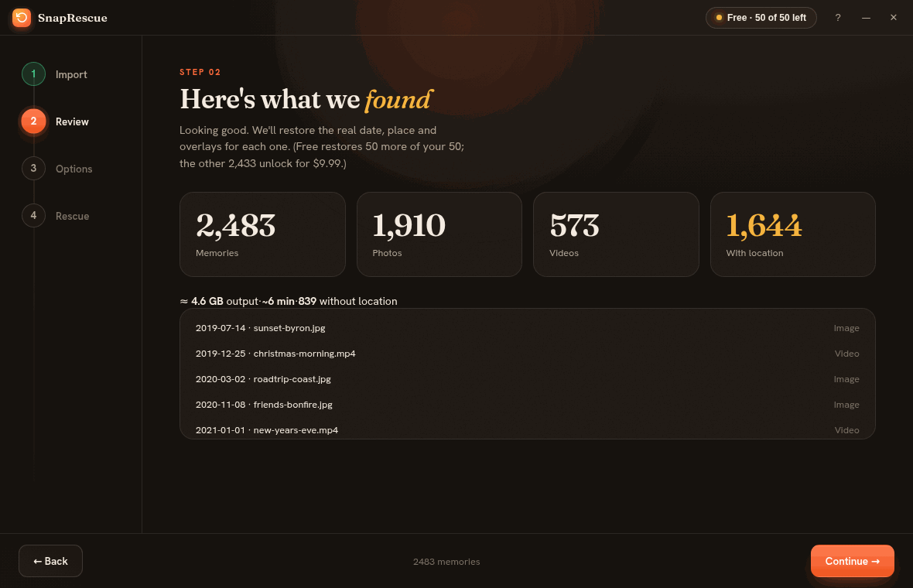
Task: Click the Continue button
Action: 852,561
